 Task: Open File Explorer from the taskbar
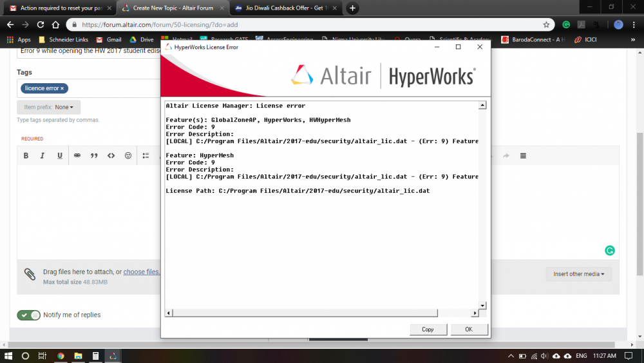tap(78, 356)
